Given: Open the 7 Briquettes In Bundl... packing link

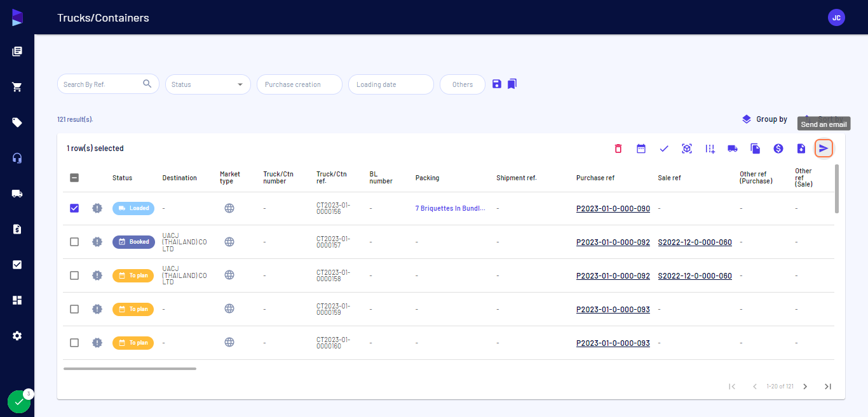Looking at the screenshot, I should tap(451, 208).
